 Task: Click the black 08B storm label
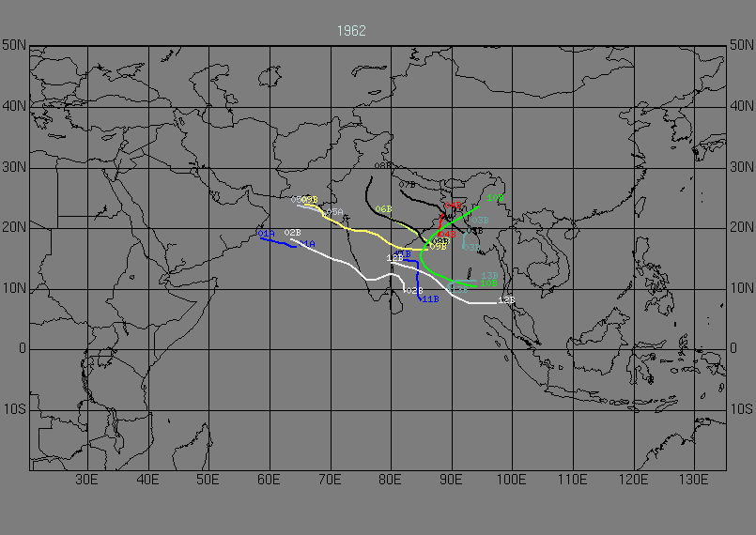coord(383,165)
